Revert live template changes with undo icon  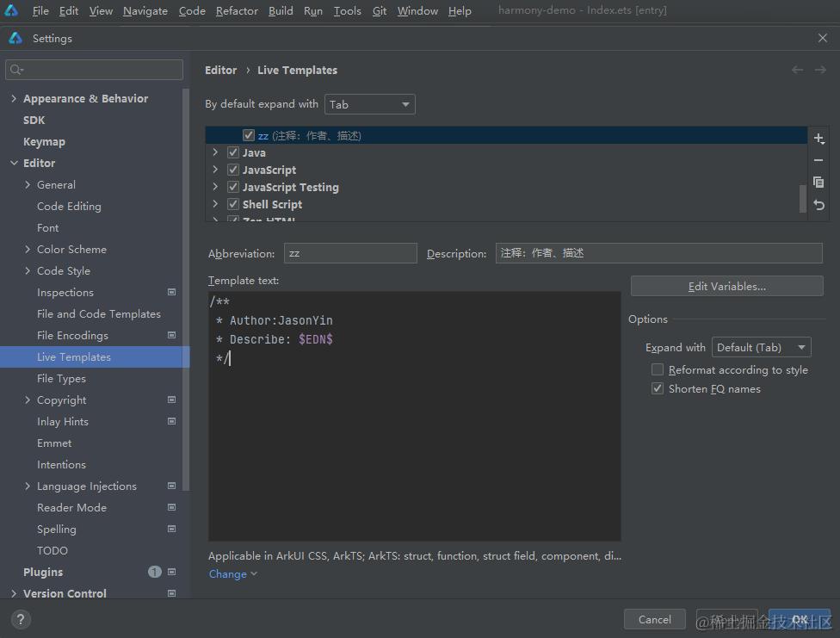[x=818, y=205]
